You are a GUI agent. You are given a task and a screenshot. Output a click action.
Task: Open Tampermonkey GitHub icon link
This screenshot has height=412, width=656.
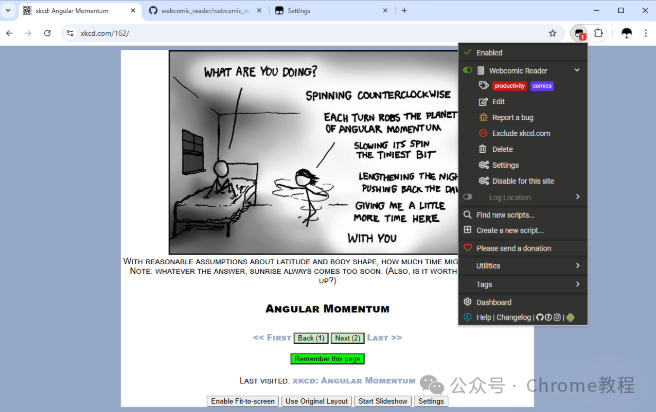pyautogui.click(x=540, y=317)
